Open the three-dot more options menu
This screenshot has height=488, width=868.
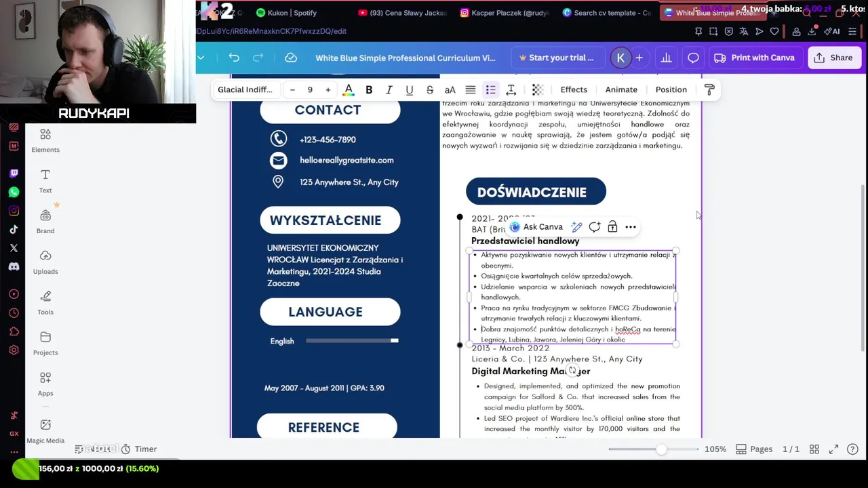click(x=631, y=227)
